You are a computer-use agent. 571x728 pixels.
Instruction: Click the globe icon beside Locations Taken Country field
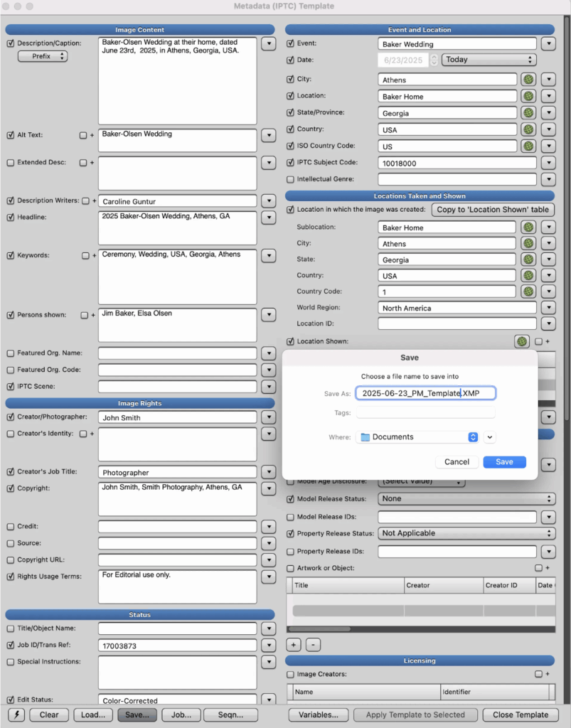[528, 275]
